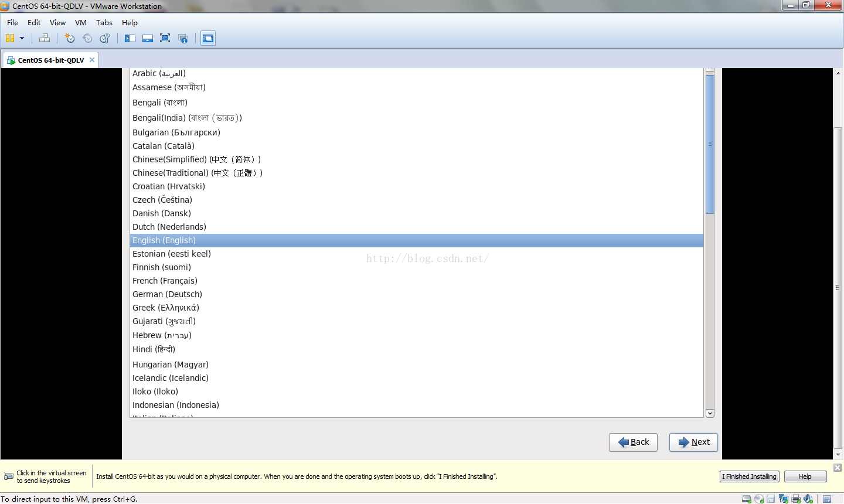
Task: Select Estonian (eesti keel)
Action: (x=416, y=254)
